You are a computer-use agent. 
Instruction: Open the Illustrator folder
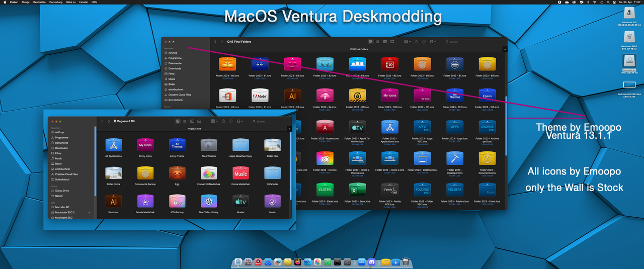click(x=114, y=201)
